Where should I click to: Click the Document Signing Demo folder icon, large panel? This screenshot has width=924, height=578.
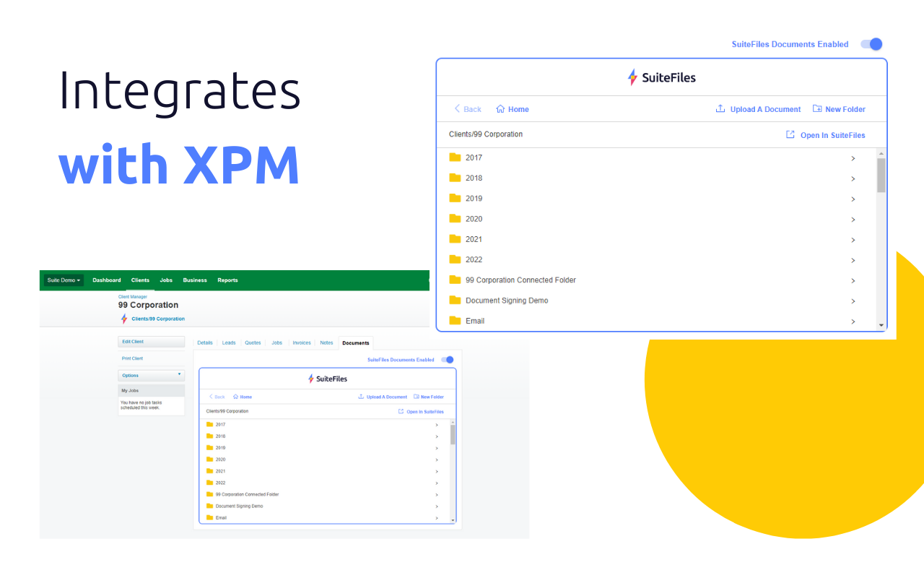(455, 301)
